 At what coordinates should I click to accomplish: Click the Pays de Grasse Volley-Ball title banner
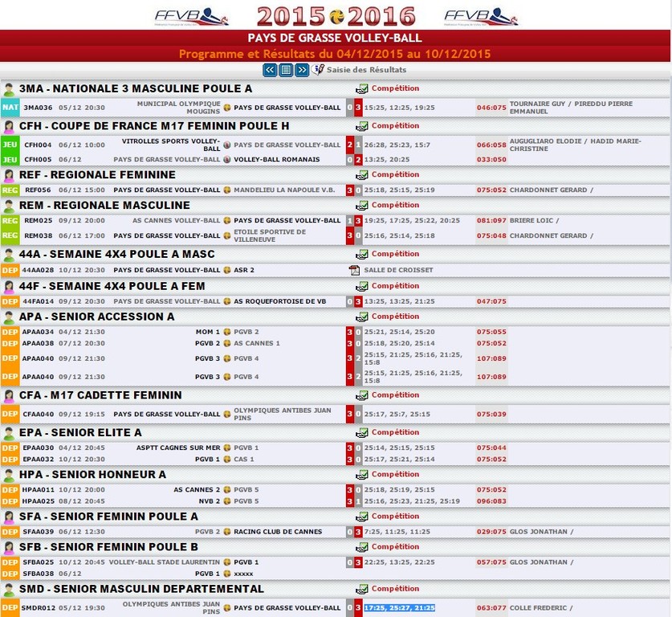point(335,38)
